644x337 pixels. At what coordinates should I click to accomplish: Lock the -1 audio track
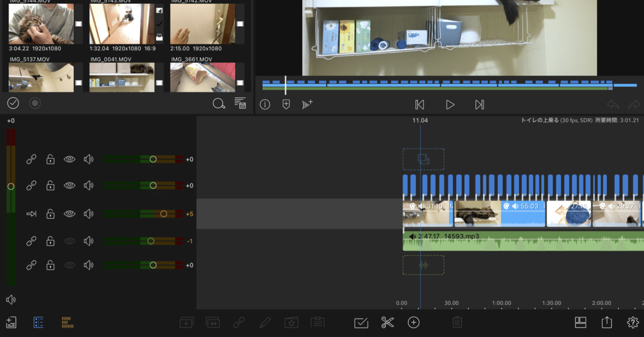50,241
